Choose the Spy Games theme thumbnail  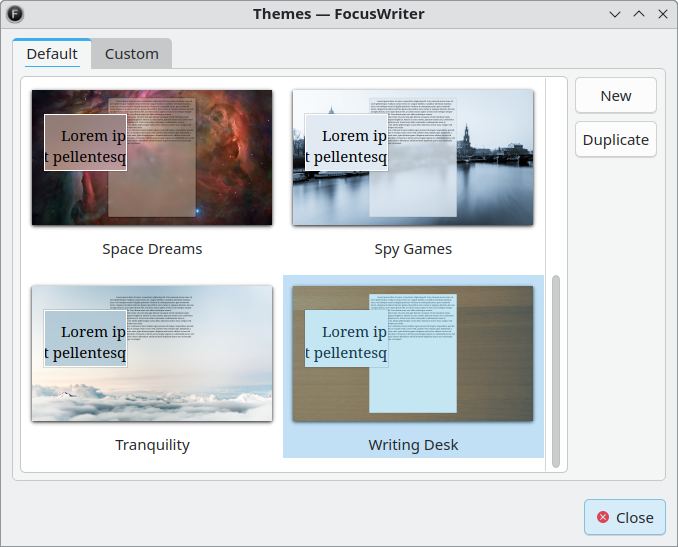[x=413, y=157]
